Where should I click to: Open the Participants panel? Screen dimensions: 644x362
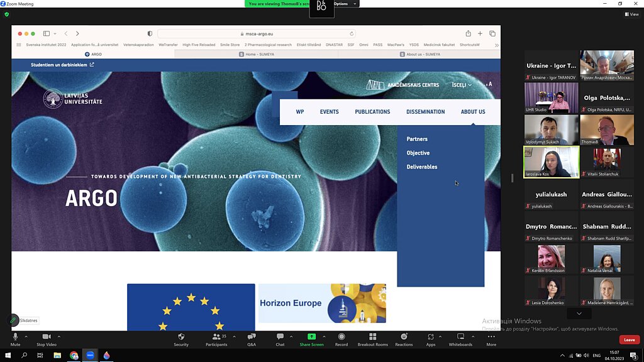coord(216,339)
